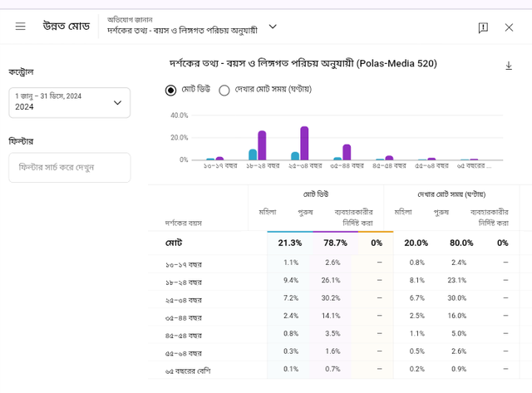Click the blue bar for ১৮–২৪ বছর
Image resolution: width=532 pixels, height=393 pixels.
coord(253,154)
